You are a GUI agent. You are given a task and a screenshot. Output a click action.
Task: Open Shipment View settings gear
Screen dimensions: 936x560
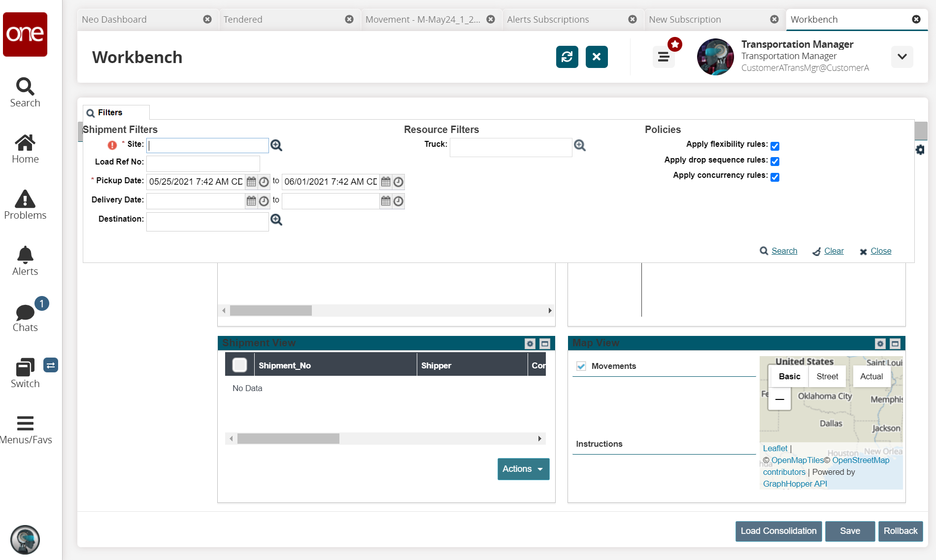pos(530,344)
